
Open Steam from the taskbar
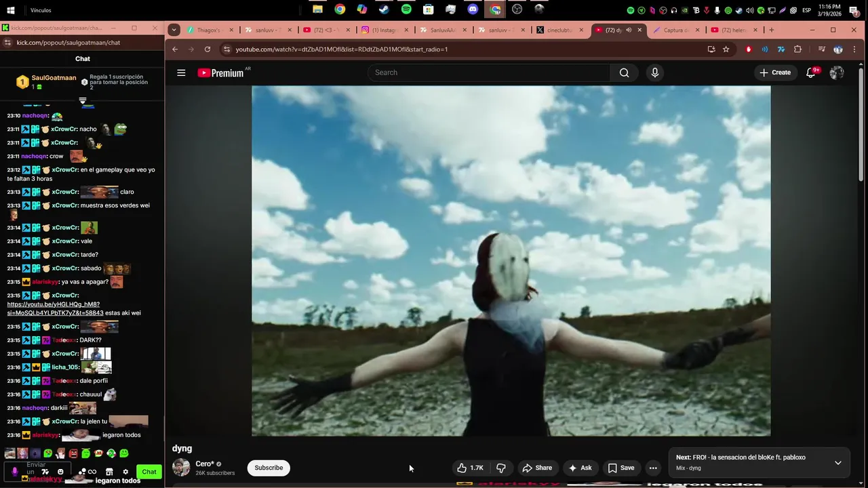(384, 9)
